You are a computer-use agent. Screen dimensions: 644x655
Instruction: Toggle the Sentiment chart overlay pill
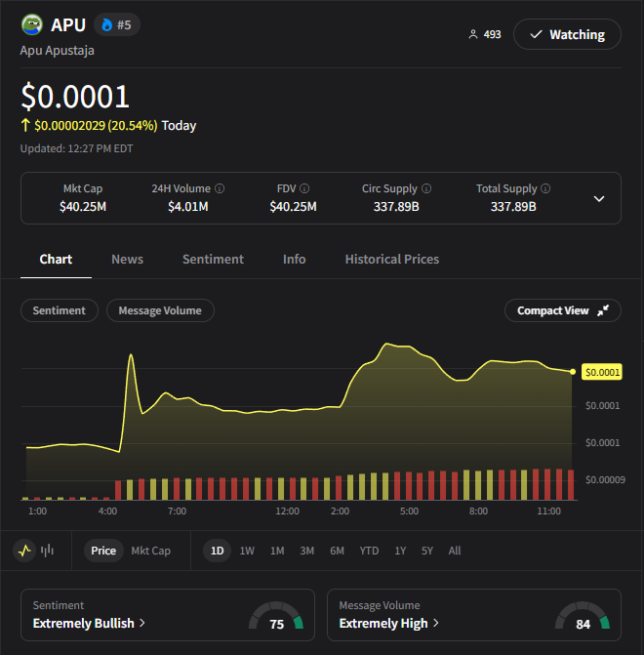click(x=60, y=310)
